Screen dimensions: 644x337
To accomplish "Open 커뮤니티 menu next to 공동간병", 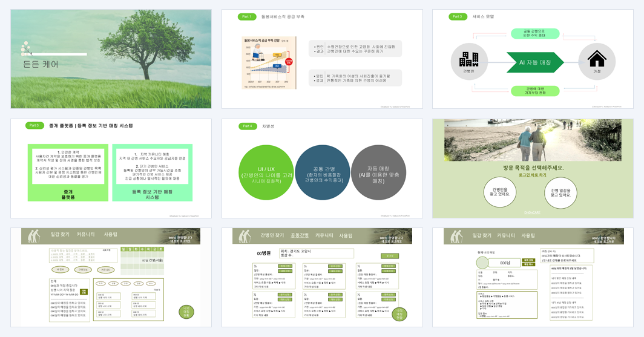I will [x=324, y=235].
